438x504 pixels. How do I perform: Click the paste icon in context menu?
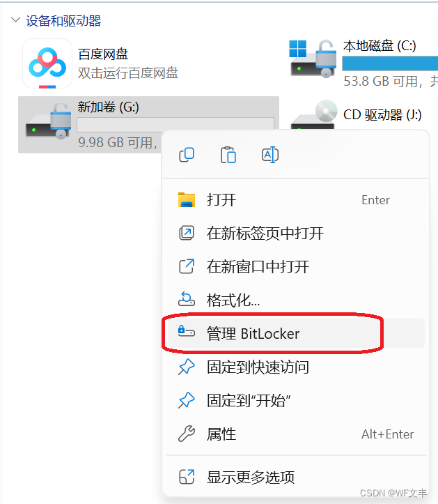click(x=228, y=155)
